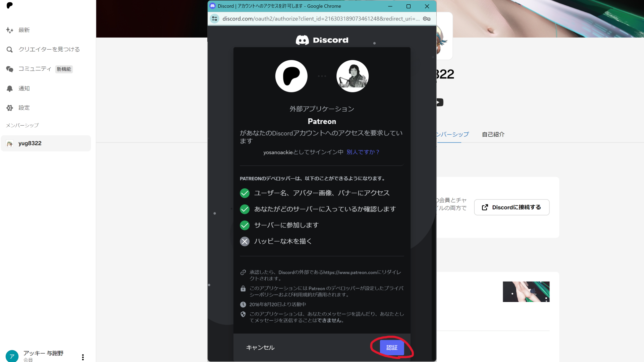Click the lock icon beside the privacy policy note
The height and width of the screenshot is (362, 644).
pos(243,289)
